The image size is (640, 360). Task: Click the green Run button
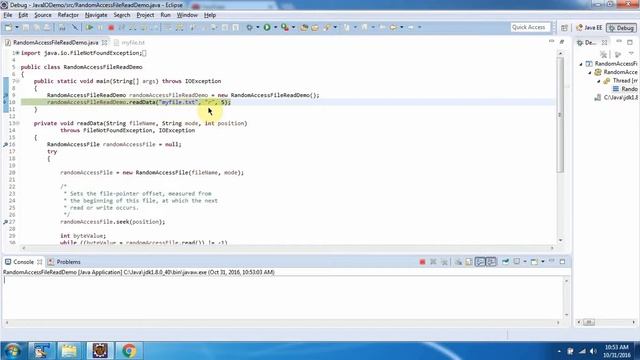pyautogui.click(x=267, y=27)
